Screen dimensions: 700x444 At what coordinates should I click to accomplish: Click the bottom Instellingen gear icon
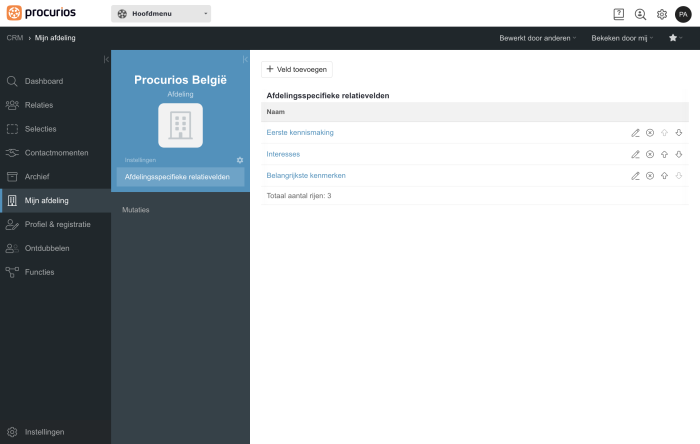coord(12,432)
